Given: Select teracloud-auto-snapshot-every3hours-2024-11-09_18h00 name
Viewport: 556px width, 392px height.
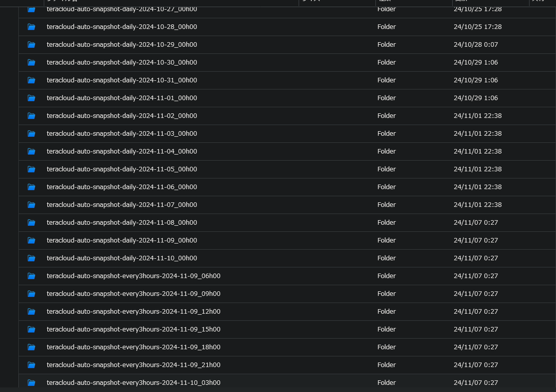Looking at the screenshot, I should [x=133, y=347].
